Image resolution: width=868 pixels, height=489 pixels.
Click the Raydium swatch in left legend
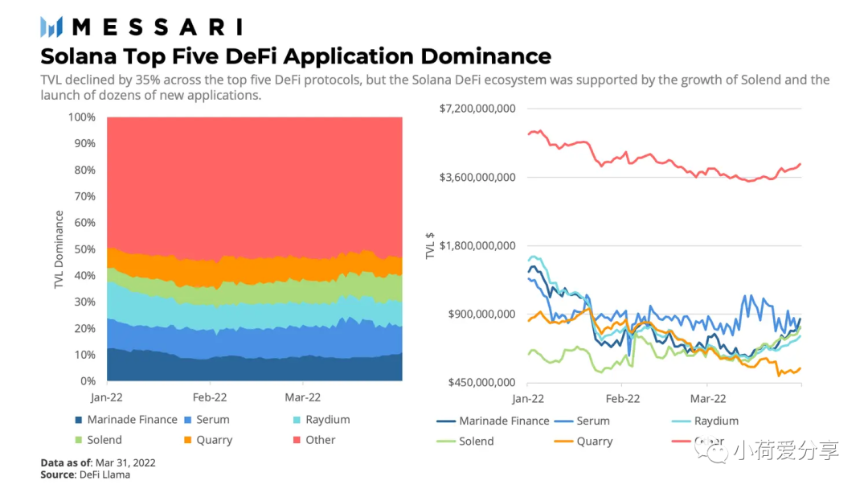click(x=297, y=420)
